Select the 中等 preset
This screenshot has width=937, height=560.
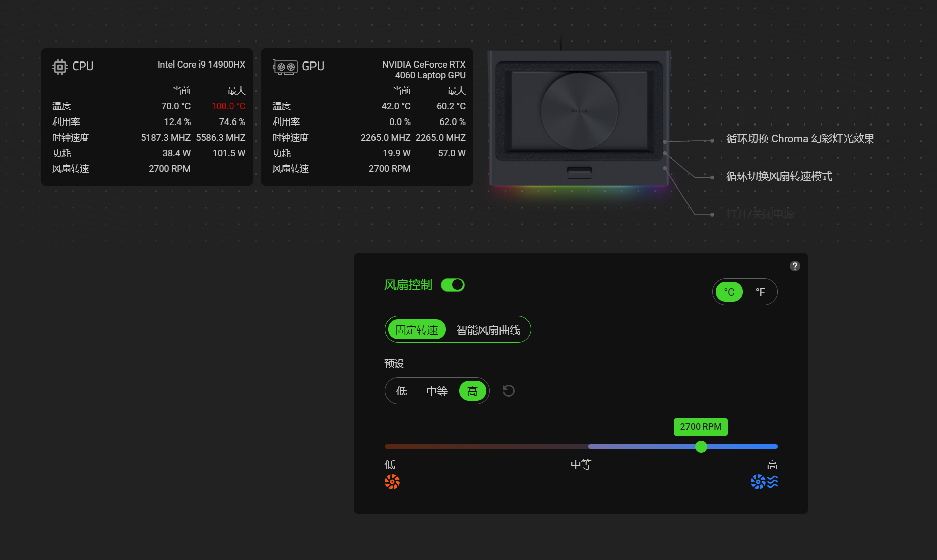[x=436, y=391]
